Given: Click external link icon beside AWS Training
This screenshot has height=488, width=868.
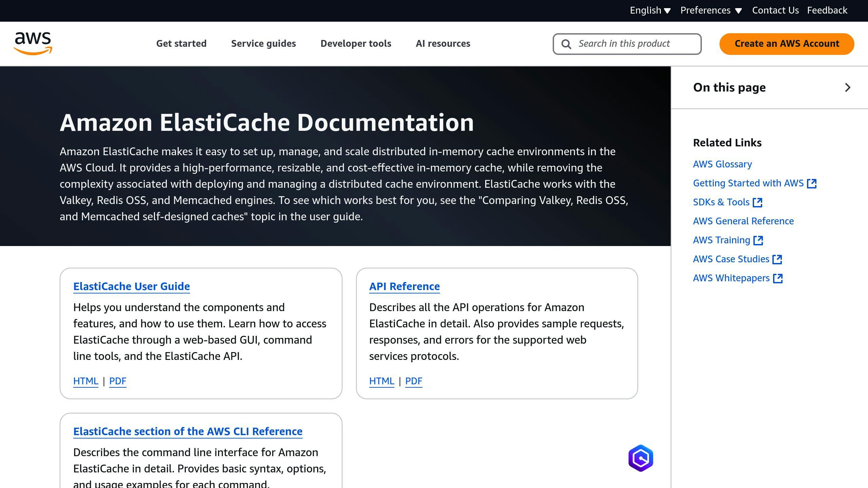Looking at the screenshot, I should pos(758,240).
